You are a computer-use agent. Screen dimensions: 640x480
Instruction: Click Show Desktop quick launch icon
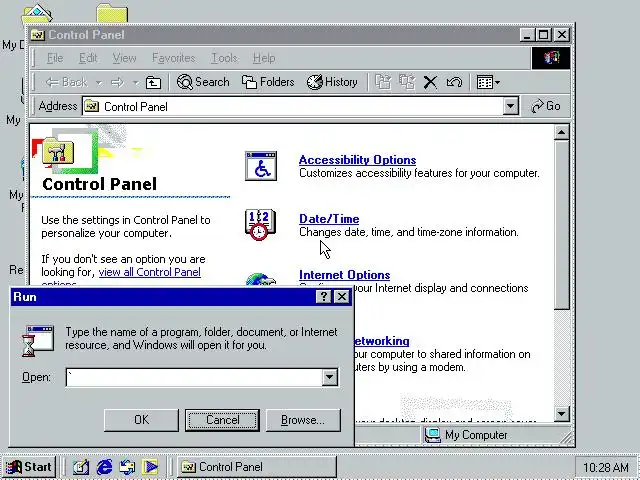(x=81, y=467)
